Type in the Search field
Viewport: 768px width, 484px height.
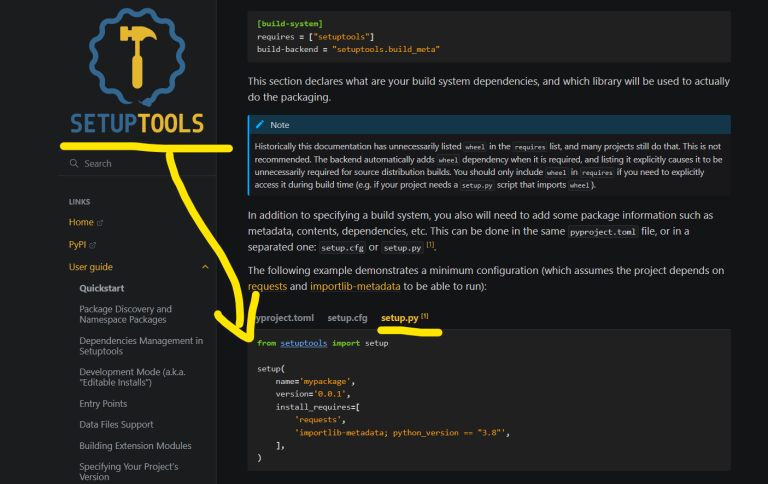[140, 163]
